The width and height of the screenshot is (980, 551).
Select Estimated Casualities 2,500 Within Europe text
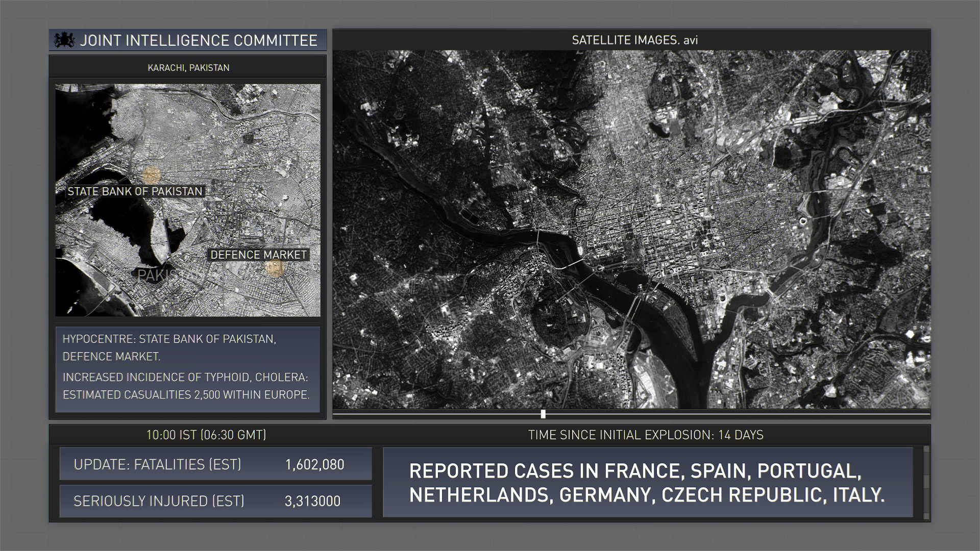point(186,394)
